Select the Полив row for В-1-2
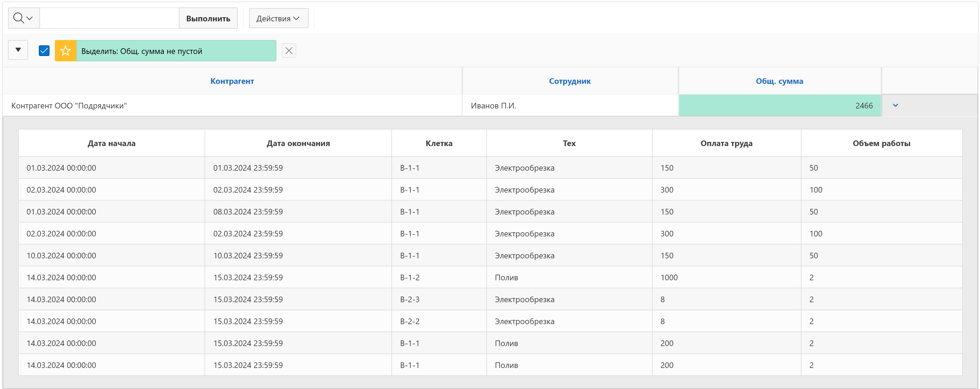Image resolution: width=980 pixels, height=389 pixels. [x=506, y=278]
